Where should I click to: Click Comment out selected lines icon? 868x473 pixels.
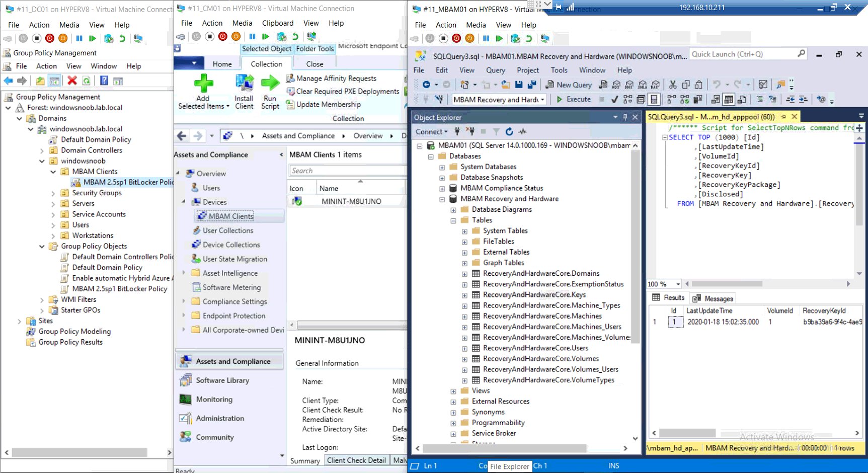coord(759,100)
